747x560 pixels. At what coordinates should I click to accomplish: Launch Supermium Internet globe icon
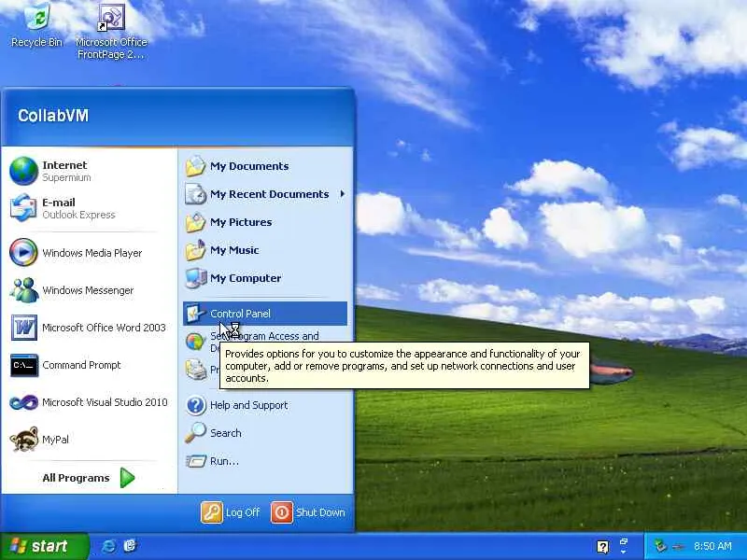tap(23, 171)
